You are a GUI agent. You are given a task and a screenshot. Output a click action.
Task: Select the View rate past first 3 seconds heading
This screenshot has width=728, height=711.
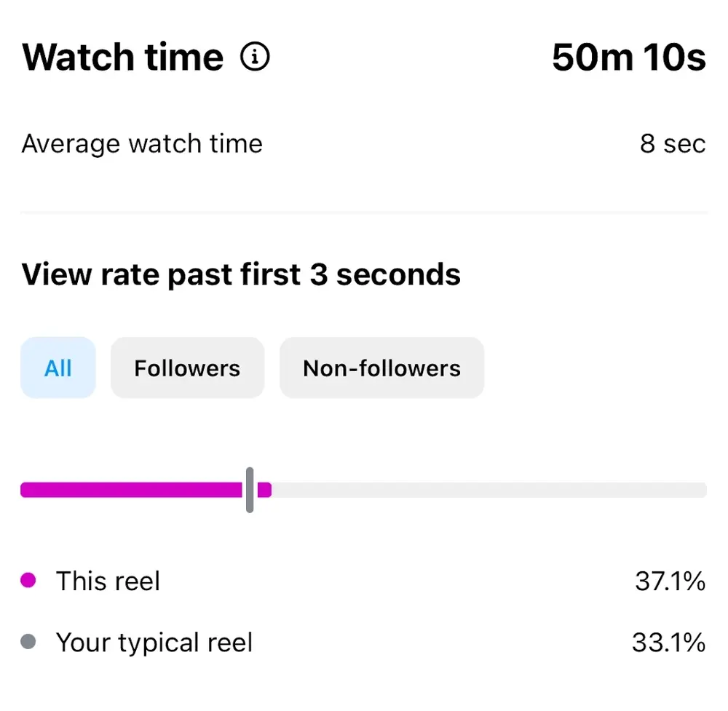click(x=241, y=274)
